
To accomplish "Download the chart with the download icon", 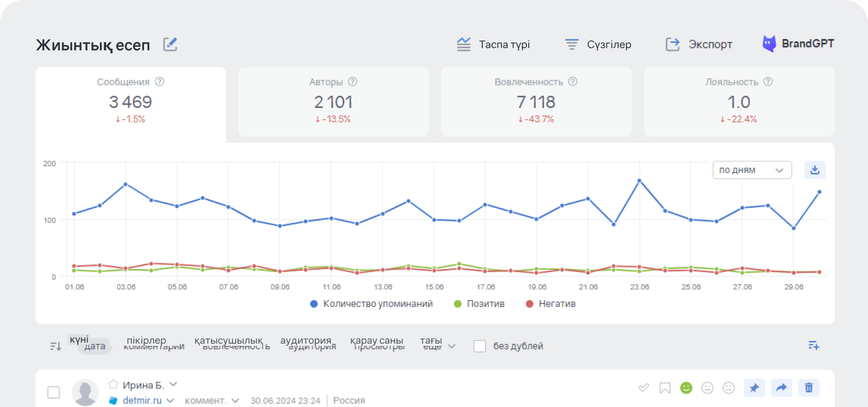I will point(815,170).
